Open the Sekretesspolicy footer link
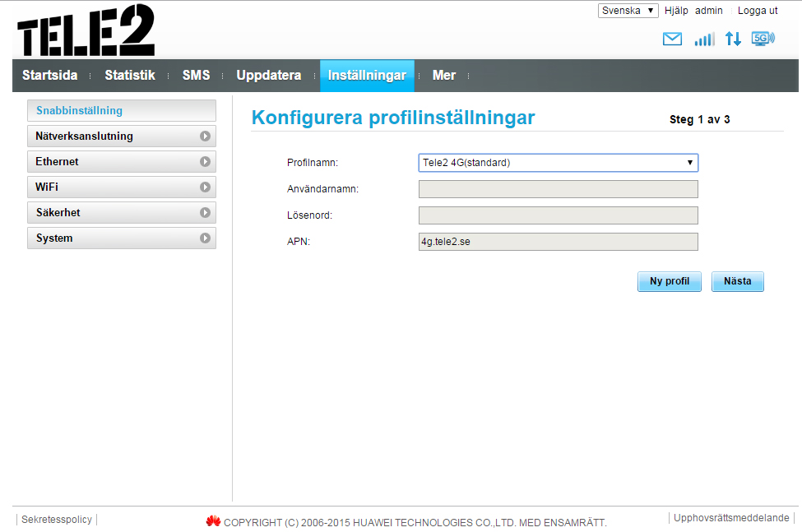The width and height of the screenshot is (802, 532). click(57, 519)
